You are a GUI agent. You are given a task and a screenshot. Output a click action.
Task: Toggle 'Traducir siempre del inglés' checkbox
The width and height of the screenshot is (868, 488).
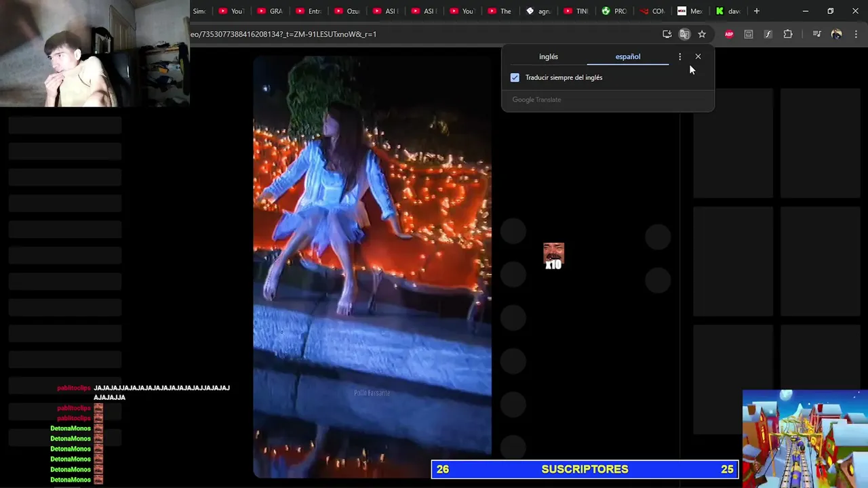click(515, 77)
